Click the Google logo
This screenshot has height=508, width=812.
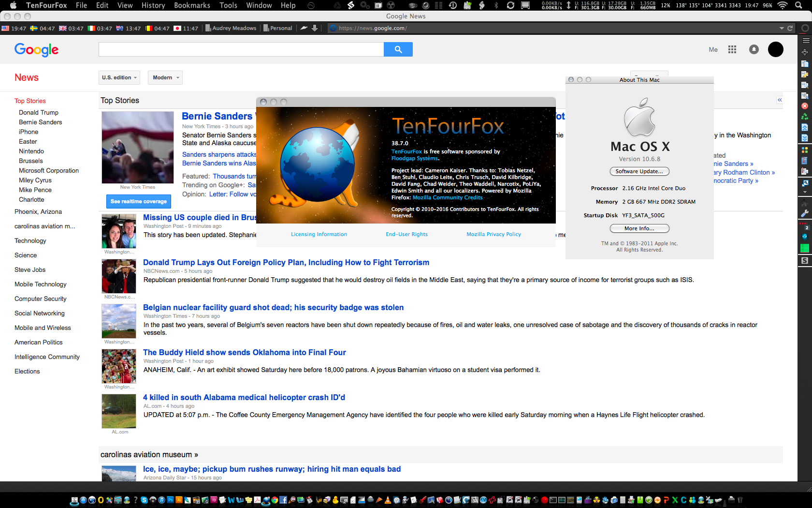click(x=36, y=49)
